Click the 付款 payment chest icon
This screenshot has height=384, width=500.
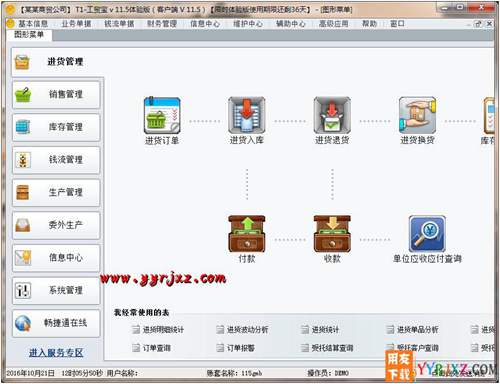tap(247, 234)
